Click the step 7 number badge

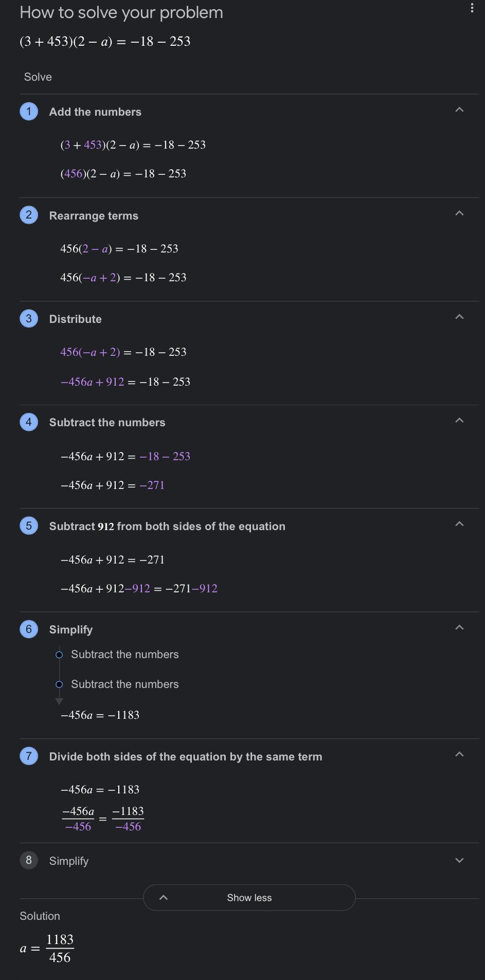[29, 756]
